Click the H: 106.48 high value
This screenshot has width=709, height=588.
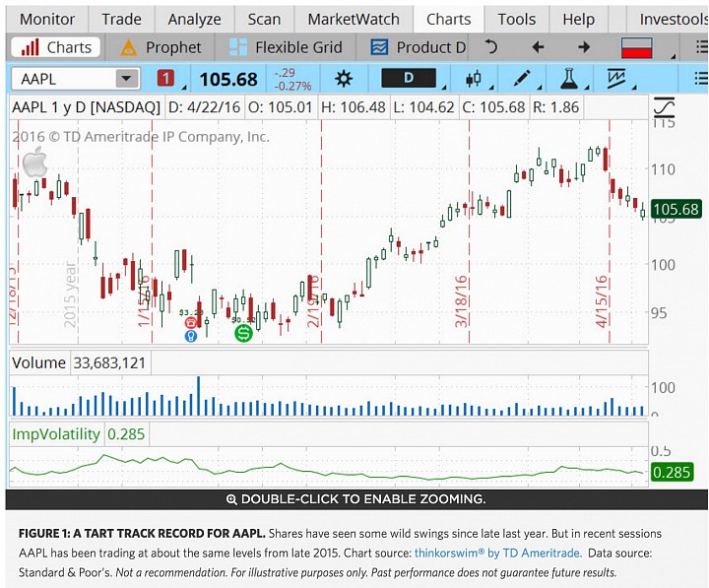(354, 107)
